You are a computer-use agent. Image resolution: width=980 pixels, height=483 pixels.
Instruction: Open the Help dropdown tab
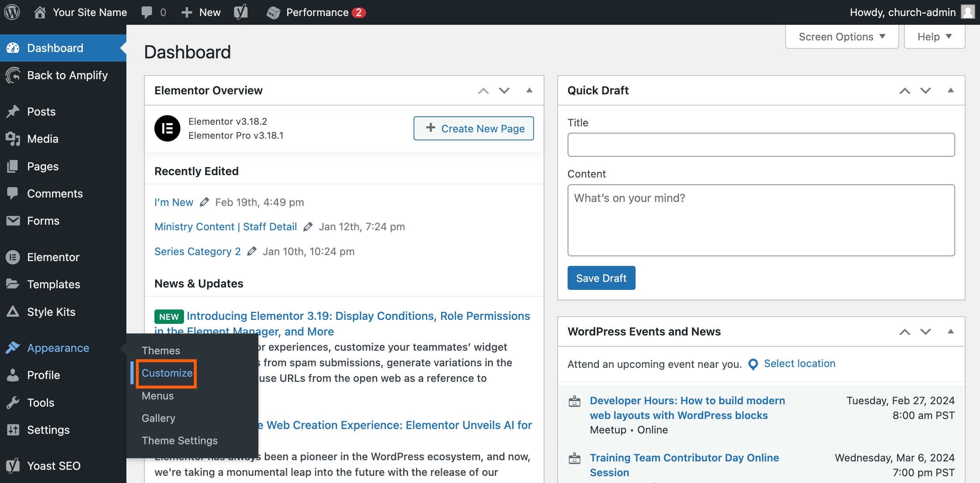click(x=934, y=36)
